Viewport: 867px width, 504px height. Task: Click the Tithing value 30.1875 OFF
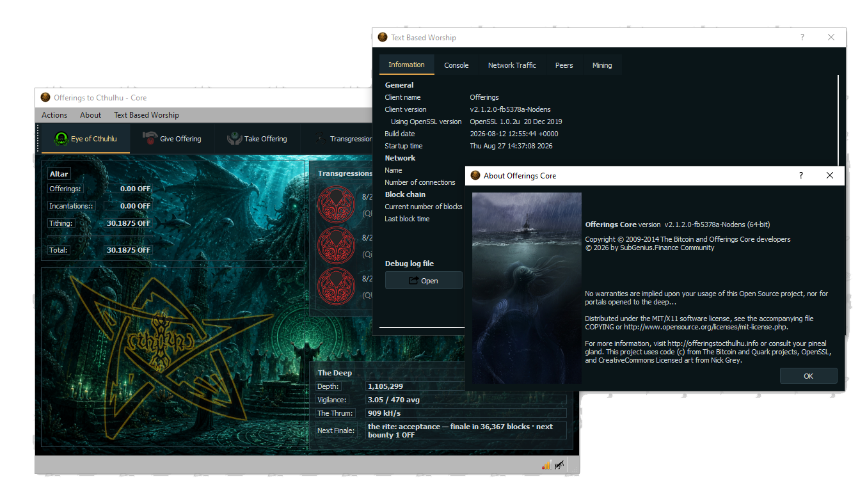tap(129, 223)
